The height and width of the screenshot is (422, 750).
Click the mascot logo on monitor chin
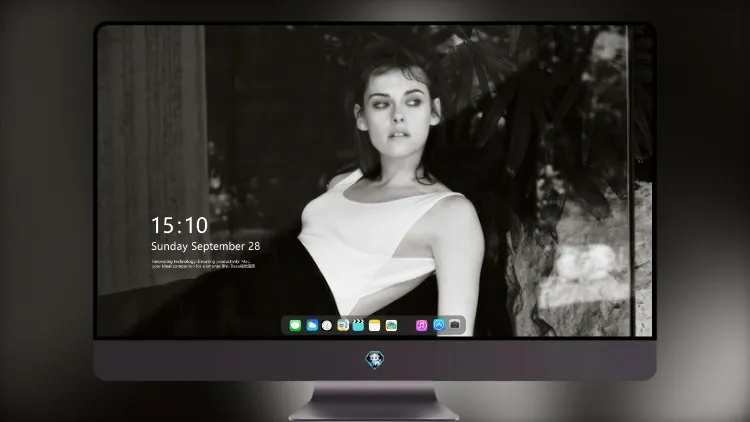pyautogui.click(x=375, y=360)
